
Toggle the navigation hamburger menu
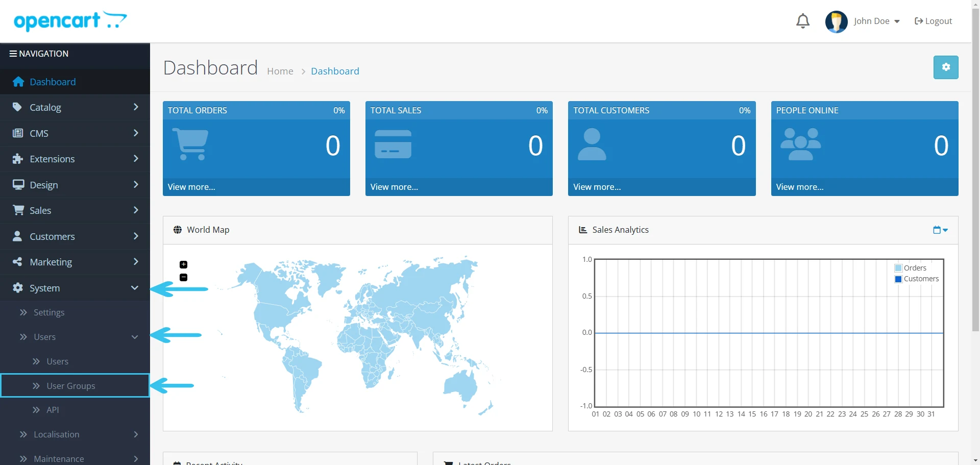pos(13,54)
